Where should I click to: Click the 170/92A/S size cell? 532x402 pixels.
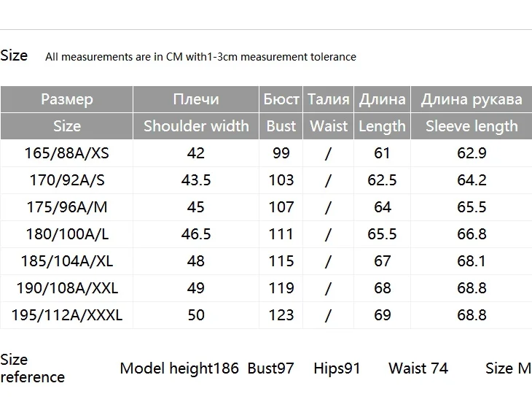click(67, 180)
